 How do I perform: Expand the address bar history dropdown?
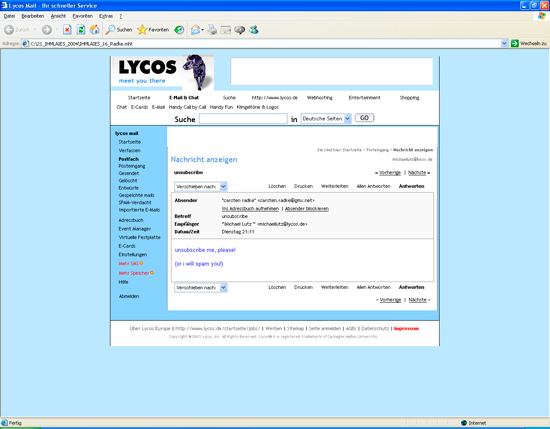504,43
